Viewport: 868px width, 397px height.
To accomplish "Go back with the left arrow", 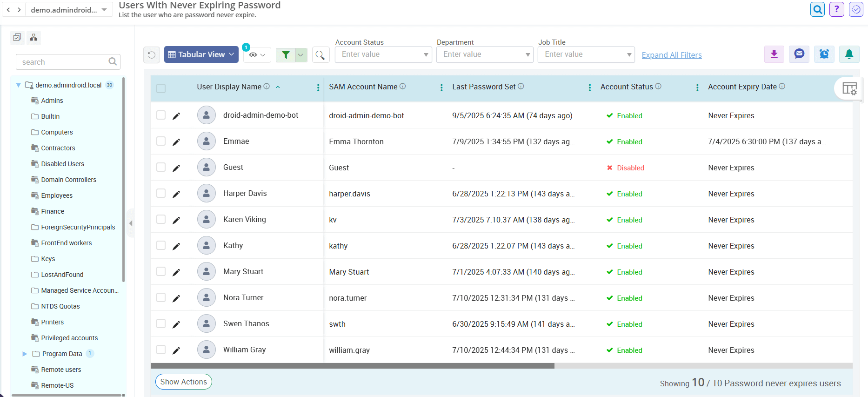I will [8, 10].
